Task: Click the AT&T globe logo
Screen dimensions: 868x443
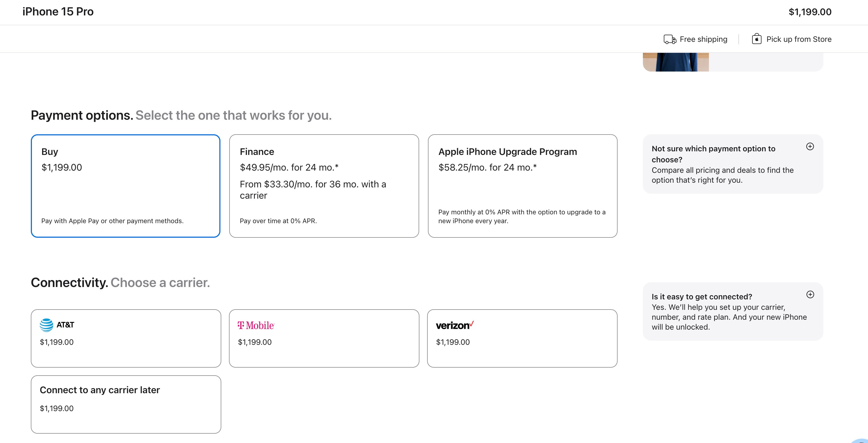Action: pyautogui.click(x=47, y=325)
